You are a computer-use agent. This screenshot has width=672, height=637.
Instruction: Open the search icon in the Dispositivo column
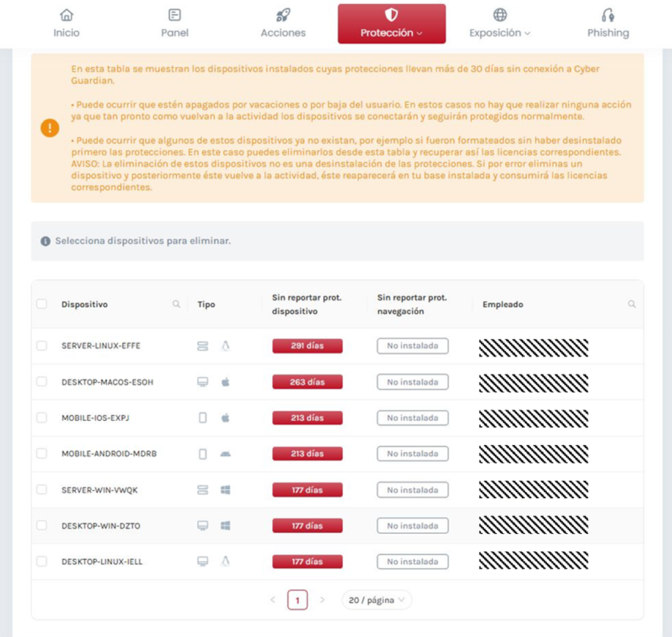pos(177,303)
